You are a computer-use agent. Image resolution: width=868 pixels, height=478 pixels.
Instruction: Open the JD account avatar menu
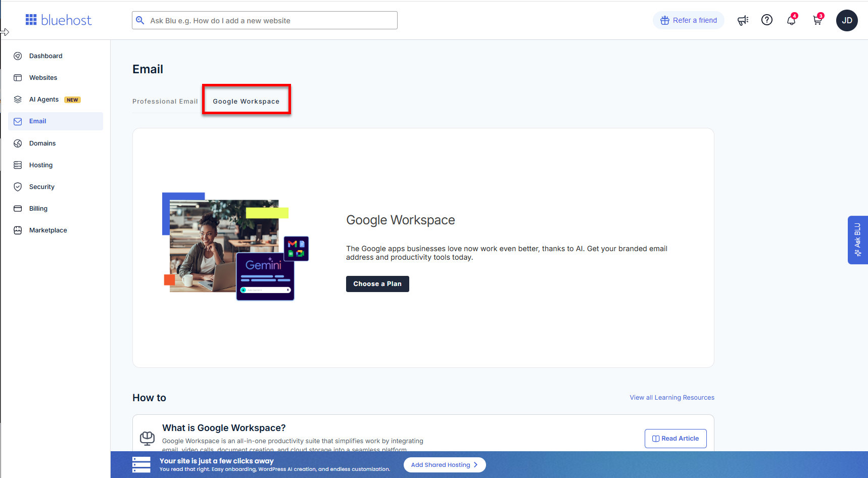pyautogui.click(x=847, y=20)
